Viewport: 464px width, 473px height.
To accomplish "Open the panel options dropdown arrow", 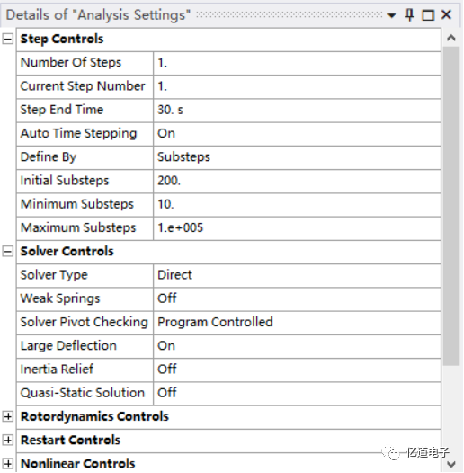I will 392,15.
